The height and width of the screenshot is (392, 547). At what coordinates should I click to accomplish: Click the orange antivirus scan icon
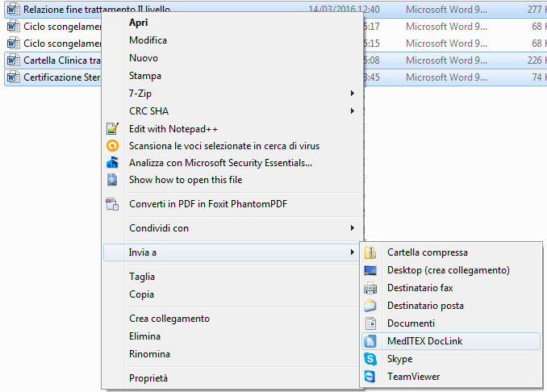(x=112, y=145)
